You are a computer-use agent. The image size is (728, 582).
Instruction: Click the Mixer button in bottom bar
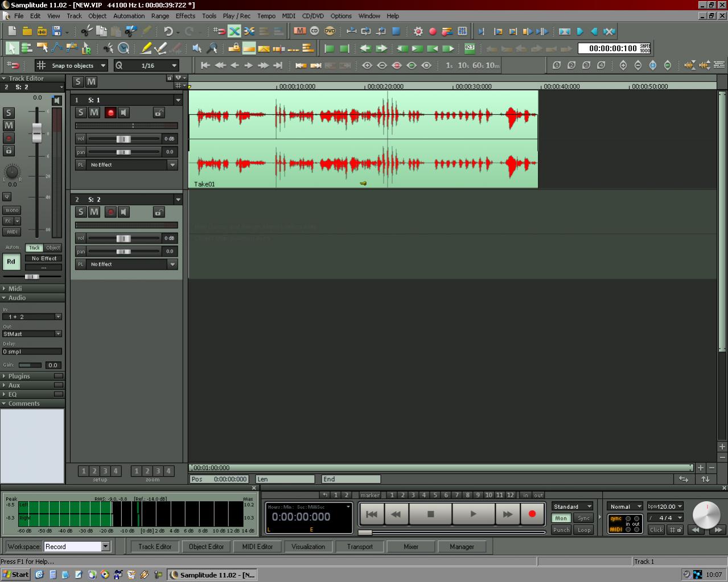click(x=411, y=547)
